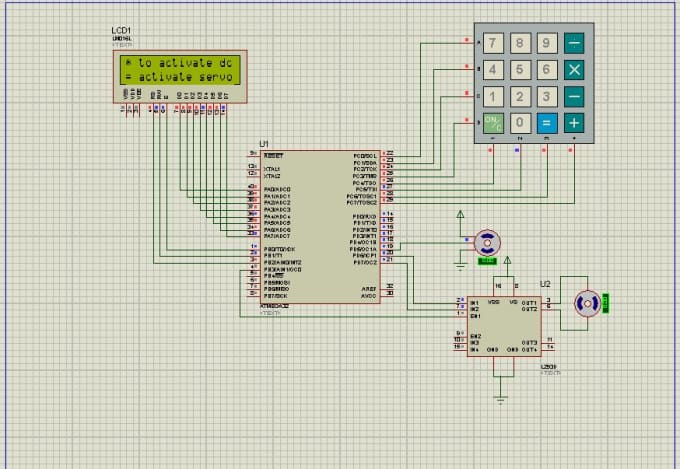
Task: Click the 1 key on the keypad
Action: pos(493,96)
